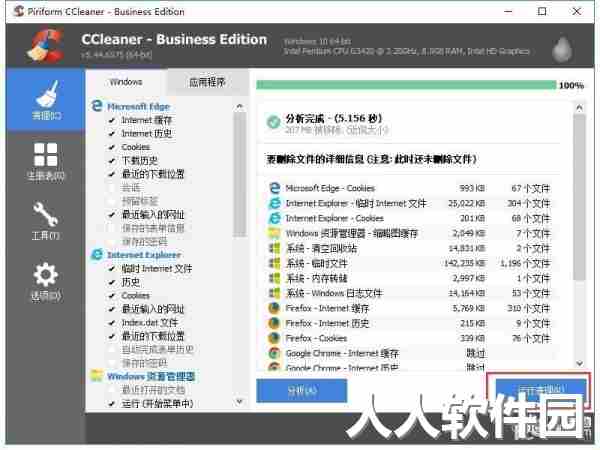Click the CCleaner logo in the header

46,45
